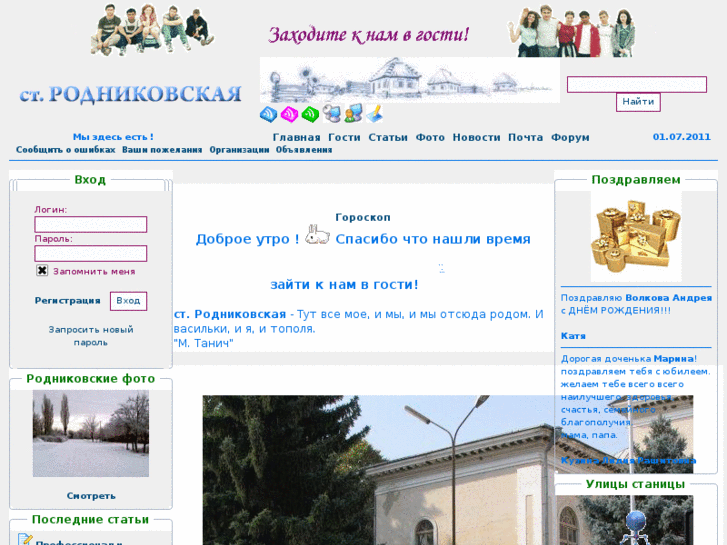Click Сообщить о ошибках link

click(x=65, y=150)
